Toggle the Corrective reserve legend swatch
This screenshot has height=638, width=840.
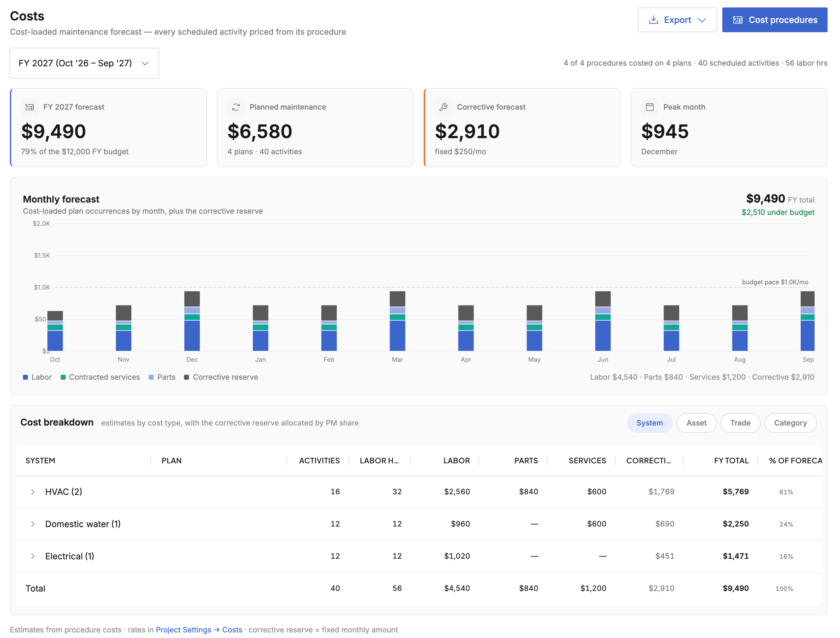click(186, 377)
